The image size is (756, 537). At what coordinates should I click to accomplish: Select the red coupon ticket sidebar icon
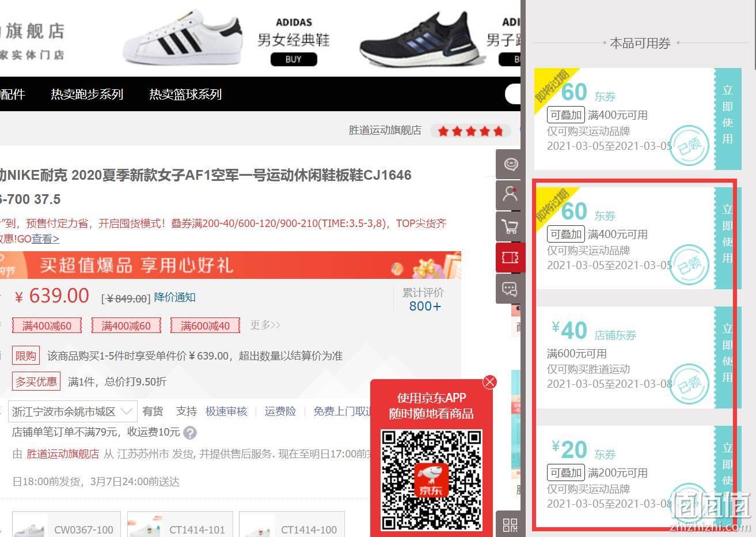point(510,257)
